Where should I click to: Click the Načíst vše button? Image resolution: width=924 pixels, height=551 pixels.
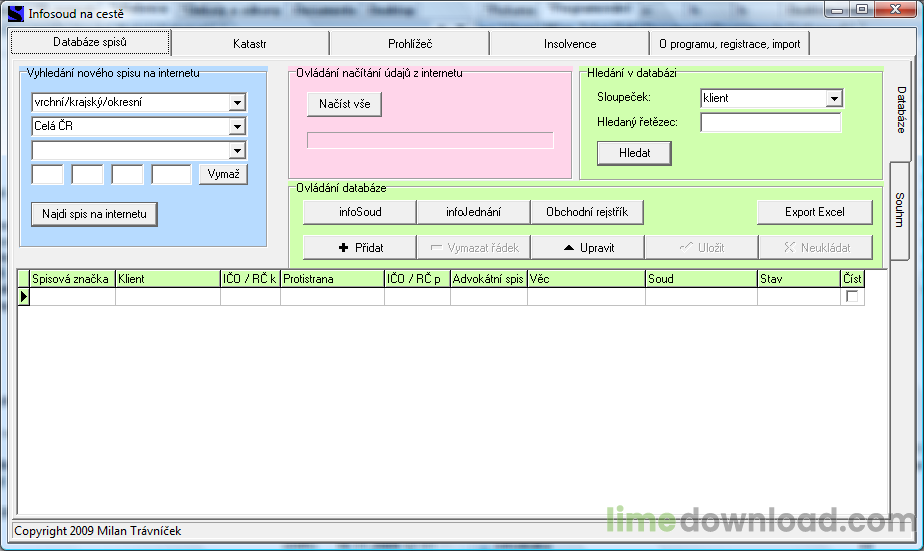tap(345, 104)
